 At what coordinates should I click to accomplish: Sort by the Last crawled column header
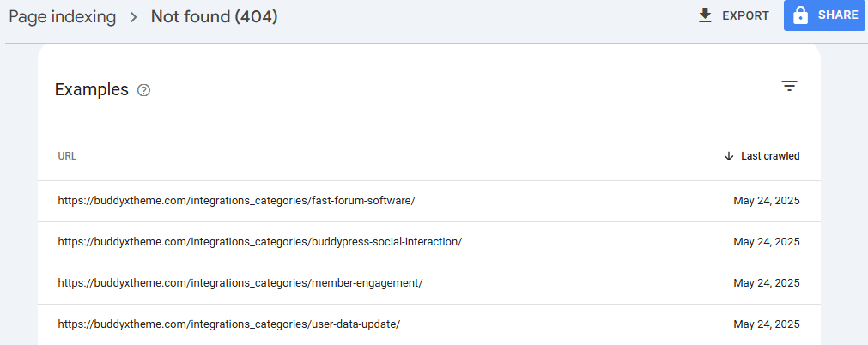(770, 156)
